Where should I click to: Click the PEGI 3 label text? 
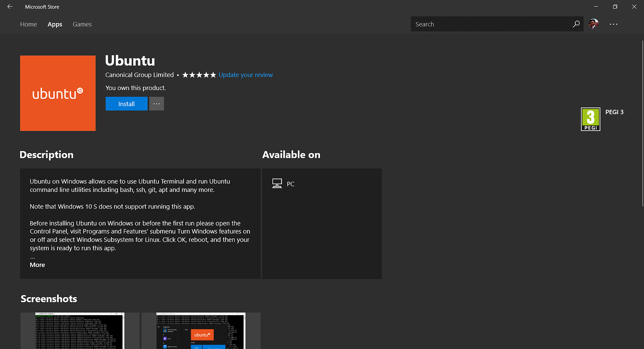point(614,112)
